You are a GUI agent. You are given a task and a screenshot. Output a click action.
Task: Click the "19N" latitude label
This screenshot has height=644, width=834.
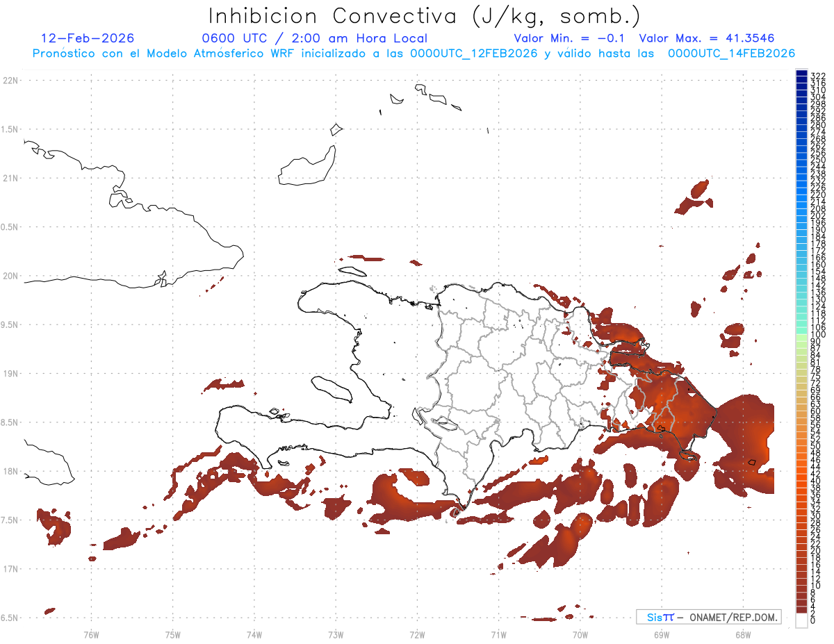point(11,374)
